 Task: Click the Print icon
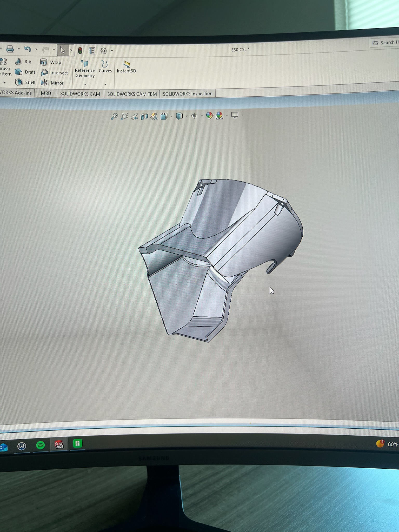click(x=10, y=49)
